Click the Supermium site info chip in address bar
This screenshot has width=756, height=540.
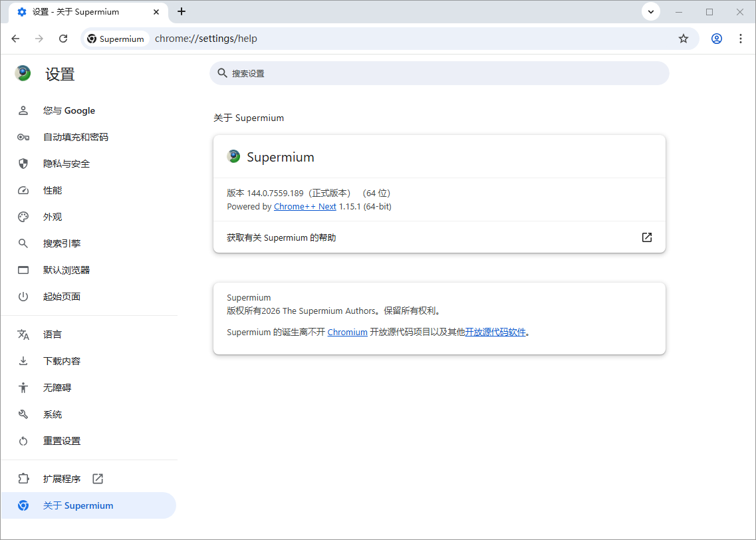click(x=116, y=39)
